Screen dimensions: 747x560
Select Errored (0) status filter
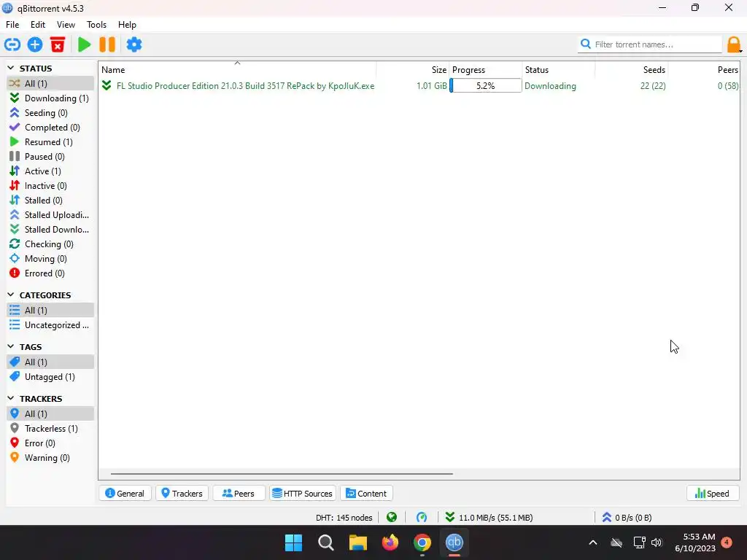click(50, 273)
